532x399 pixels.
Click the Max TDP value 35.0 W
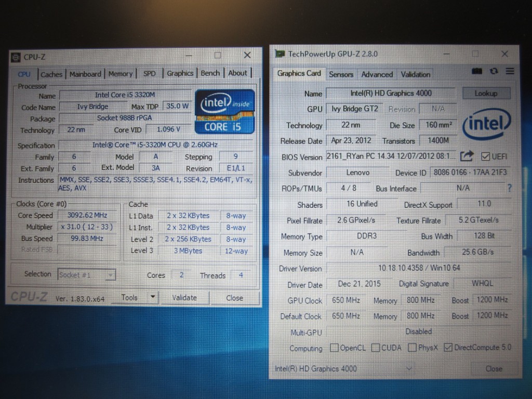(177, 106)
